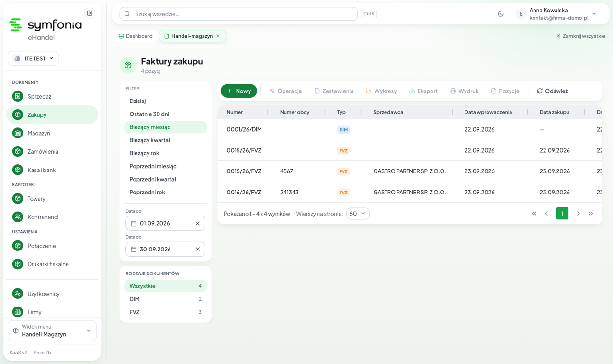Image resolution: width=613 pixels, height=364 pixels.
Task: Apply the Bieżący kwartał filter
Action: [x=165, y=140]
